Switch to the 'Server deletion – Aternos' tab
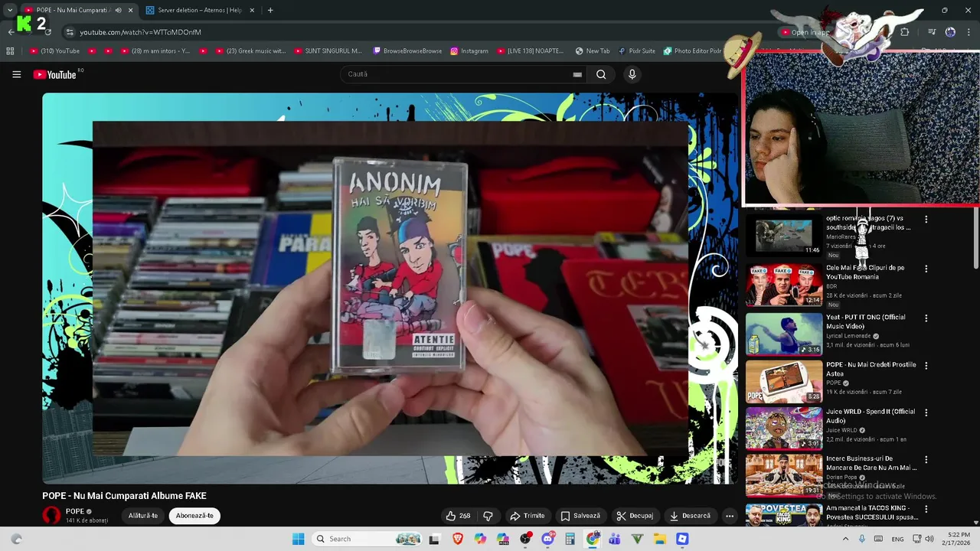The height and width of the screenshot is (551, 980). 199,10
